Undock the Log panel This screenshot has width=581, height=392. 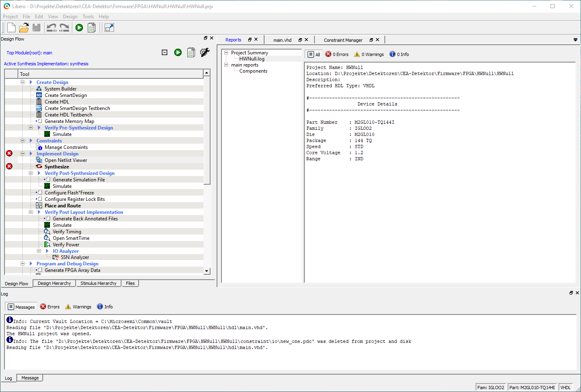(571, 293)
